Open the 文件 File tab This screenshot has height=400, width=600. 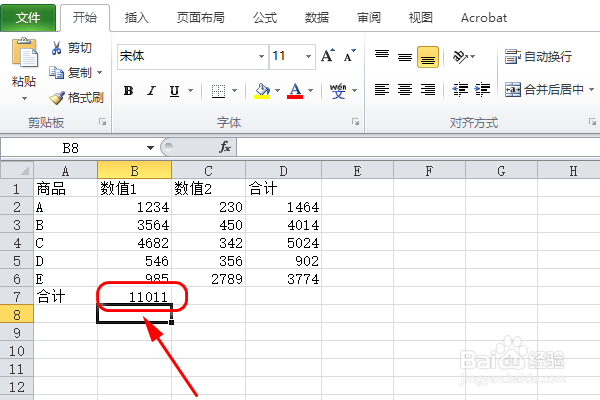(x=28, y=18)
